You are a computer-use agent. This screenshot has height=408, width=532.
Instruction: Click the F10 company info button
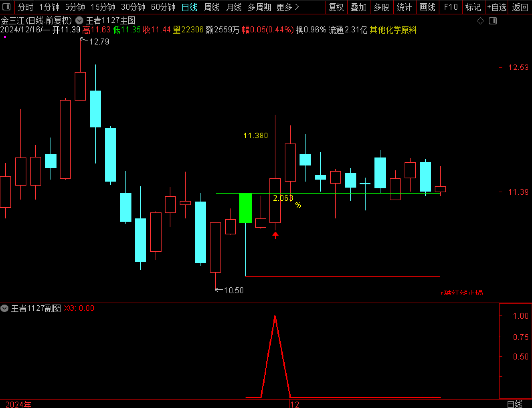[451, 7]
